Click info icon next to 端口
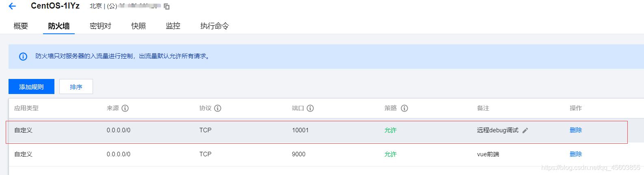644x175 pixels. point(310,108)
